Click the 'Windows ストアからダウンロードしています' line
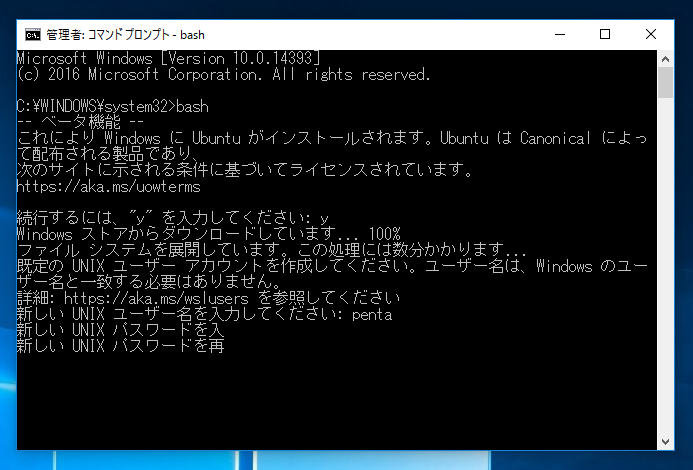This screenshot has height=470, width=693. 209,233
